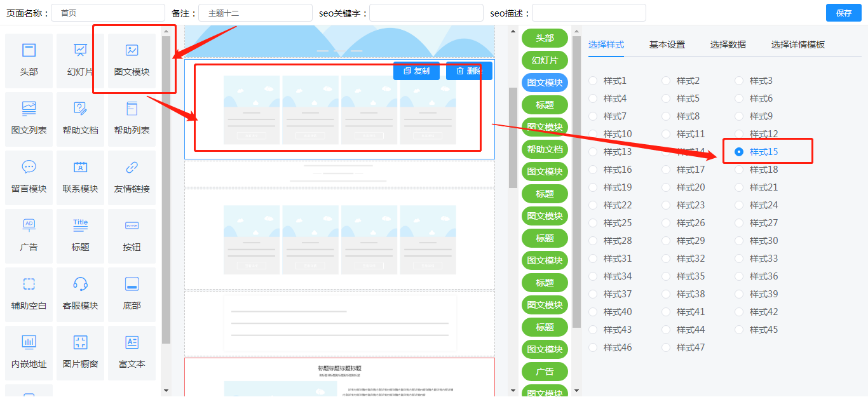
Task: Pick the 样式24 style option
Action: 739,205
